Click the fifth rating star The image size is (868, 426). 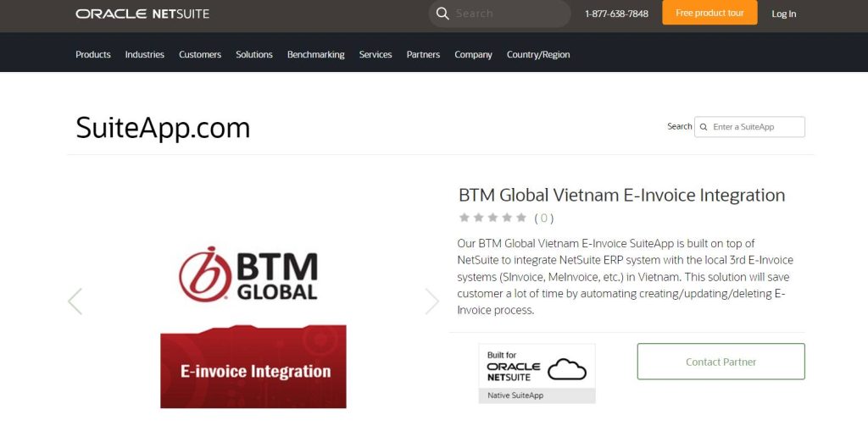point(521,218)
